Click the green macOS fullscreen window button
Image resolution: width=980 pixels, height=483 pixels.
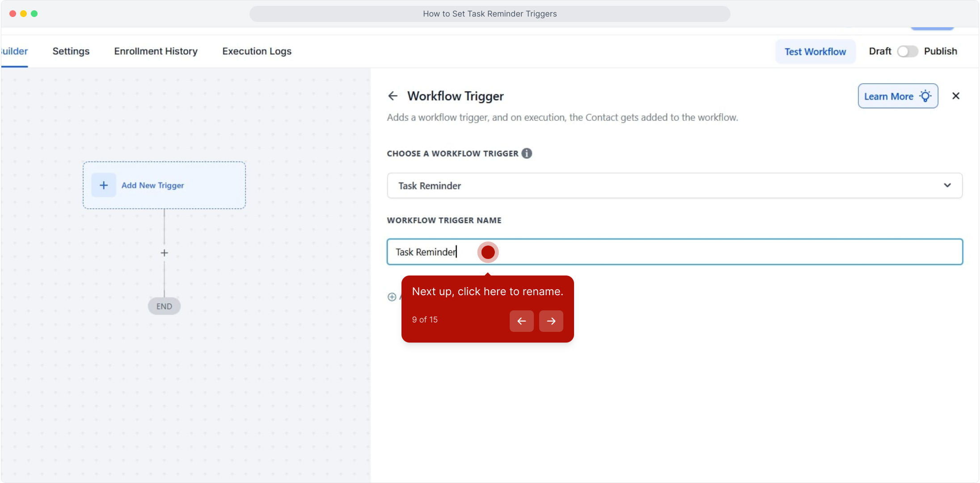34,13
